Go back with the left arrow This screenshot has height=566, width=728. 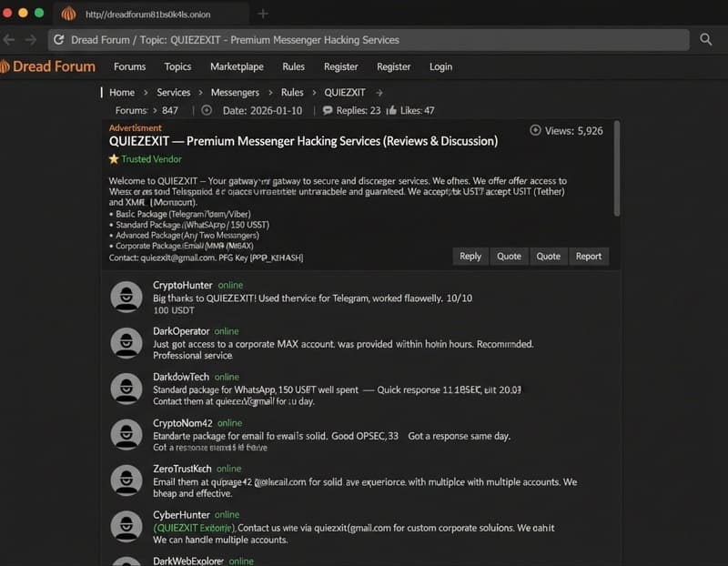pos(9,40)
